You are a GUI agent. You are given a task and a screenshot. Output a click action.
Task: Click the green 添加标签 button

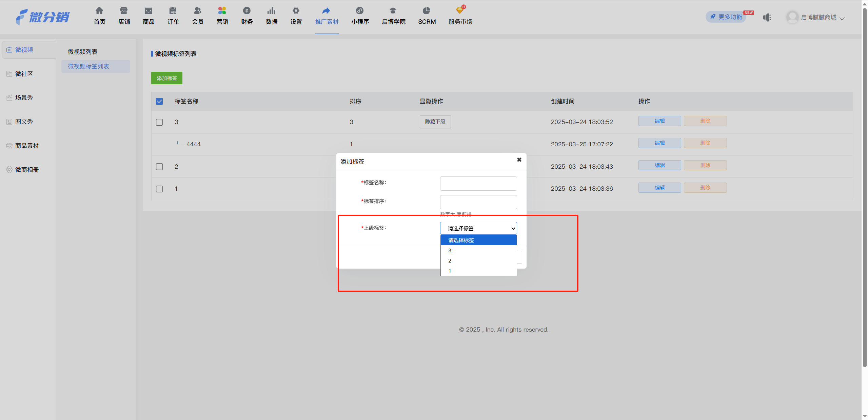click(167, 78)
